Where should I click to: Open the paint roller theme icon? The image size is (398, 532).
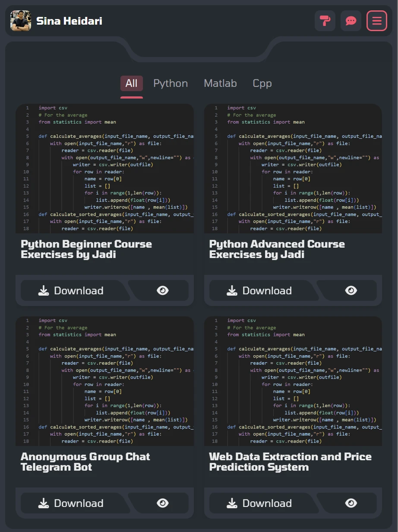[x=325, y=21]
